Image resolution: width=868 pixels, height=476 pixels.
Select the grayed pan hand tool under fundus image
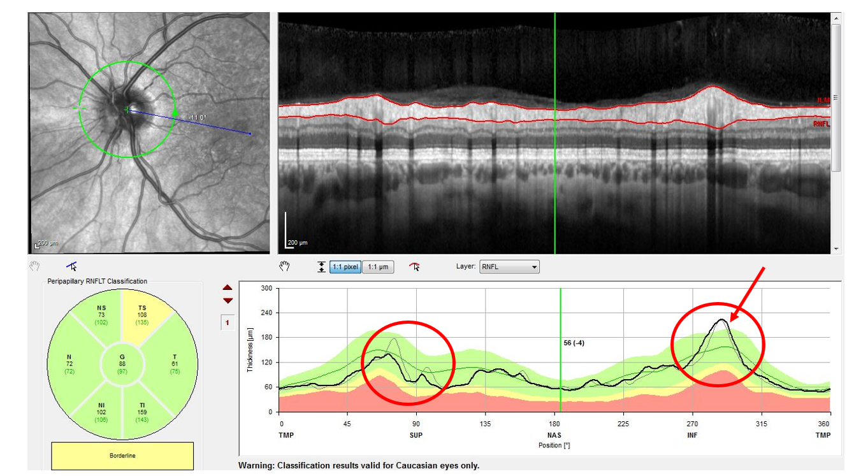[x=34, y=266]
